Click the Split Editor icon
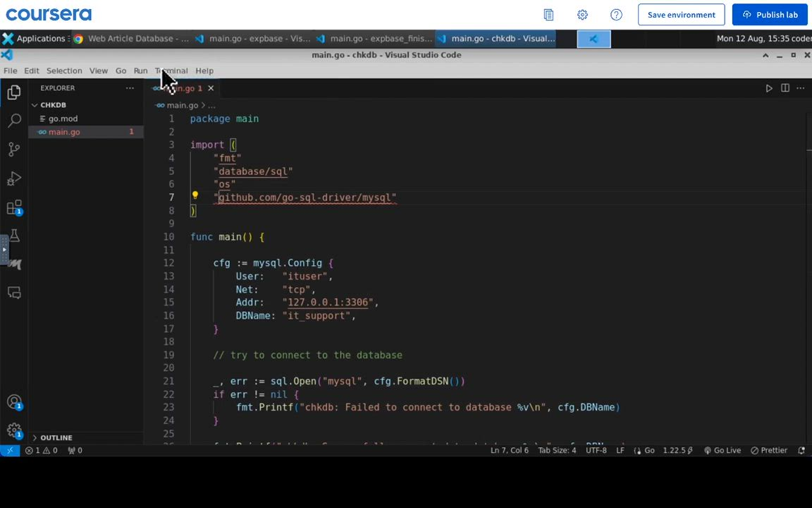The height and width of the screenshot is (508, 812). 785,88
